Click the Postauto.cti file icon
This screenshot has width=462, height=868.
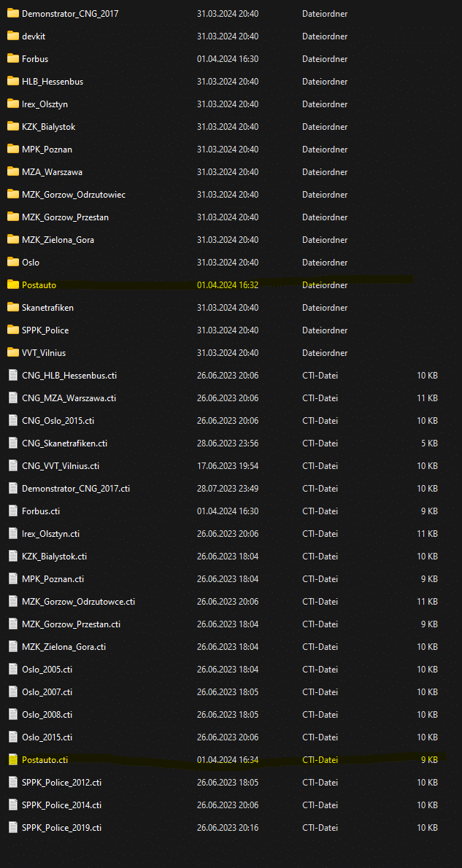pos(12,759)
